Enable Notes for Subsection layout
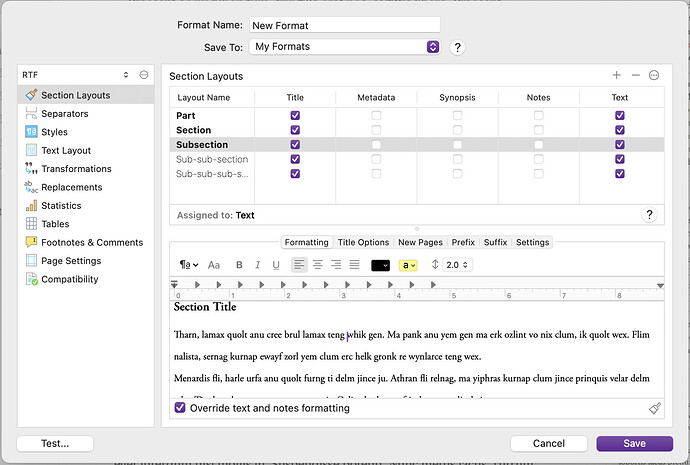Image resolution: width=690 pixels, height=465 pixels. tap(539, 144)
